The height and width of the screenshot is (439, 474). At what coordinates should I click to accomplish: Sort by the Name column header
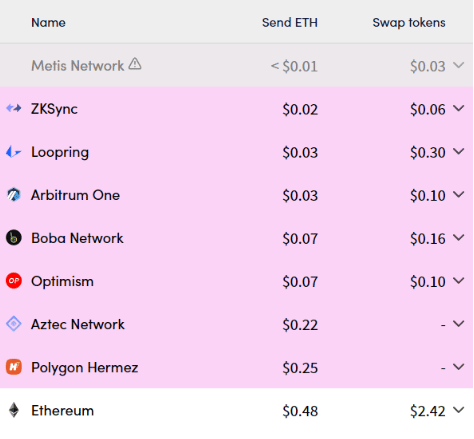[x=48, y=23]
